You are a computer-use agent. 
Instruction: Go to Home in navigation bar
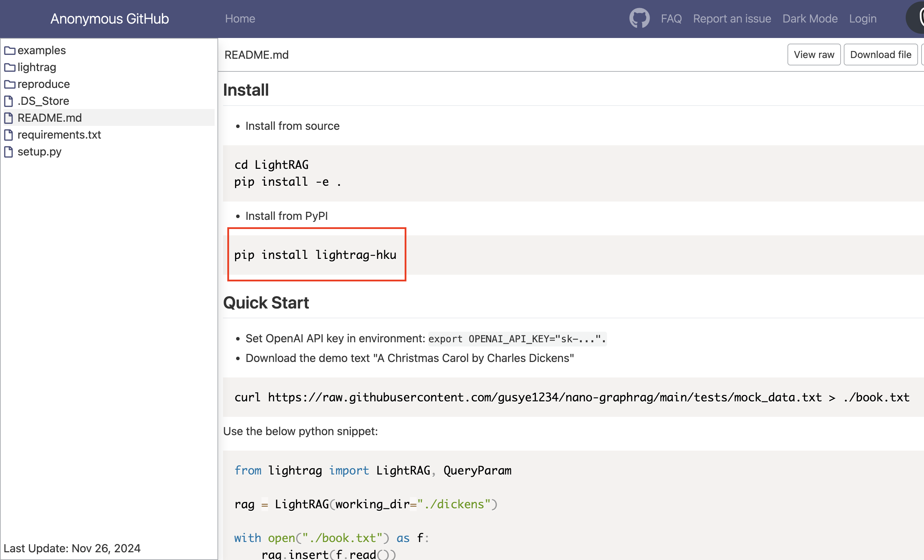tap(240, 18)
